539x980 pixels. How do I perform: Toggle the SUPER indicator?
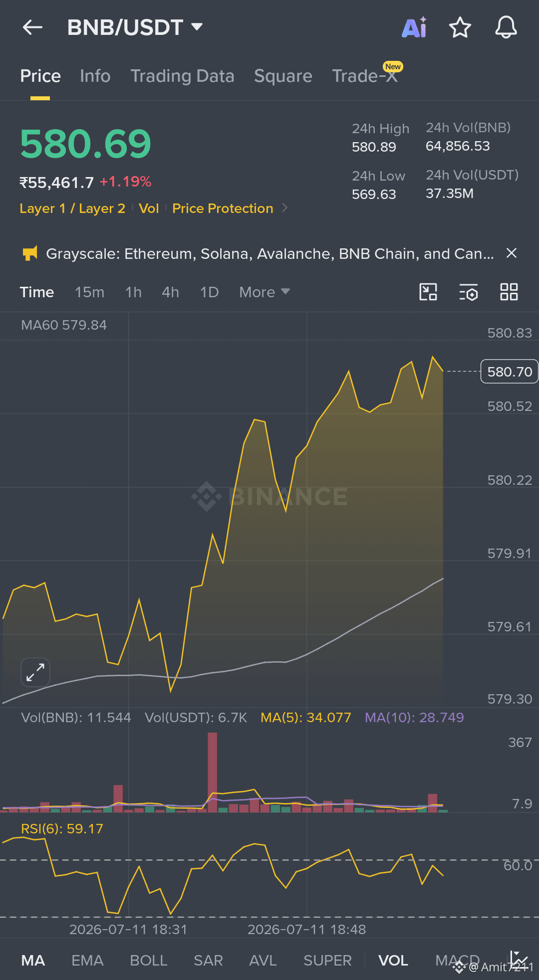pos(327,961)
